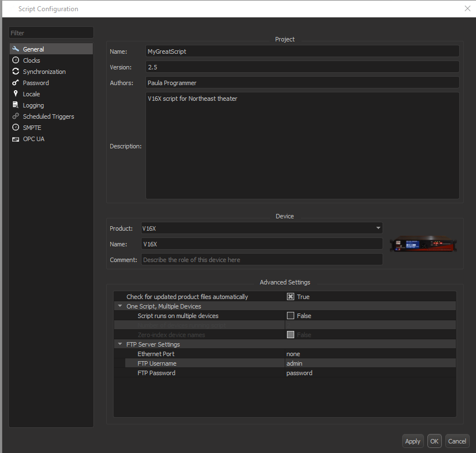Uncheck 'Check for updated product files automatically'
476x453 pixels.
[290, 297]
